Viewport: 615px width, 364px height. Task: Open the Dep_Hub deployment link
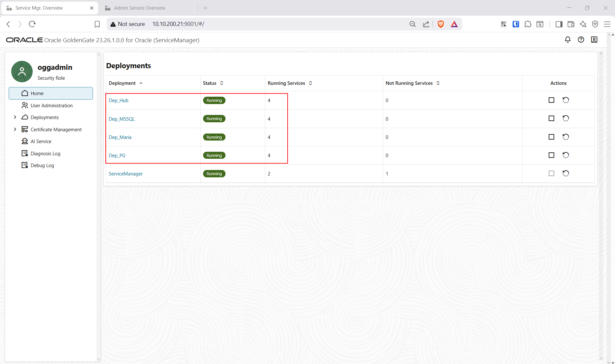(x=119, y=101)
